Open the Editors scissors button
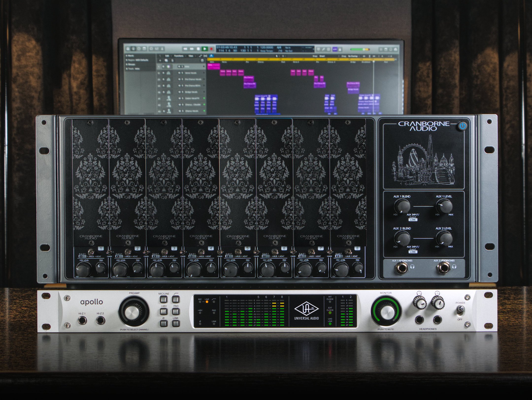532x400 pixels. click(162, 49)
